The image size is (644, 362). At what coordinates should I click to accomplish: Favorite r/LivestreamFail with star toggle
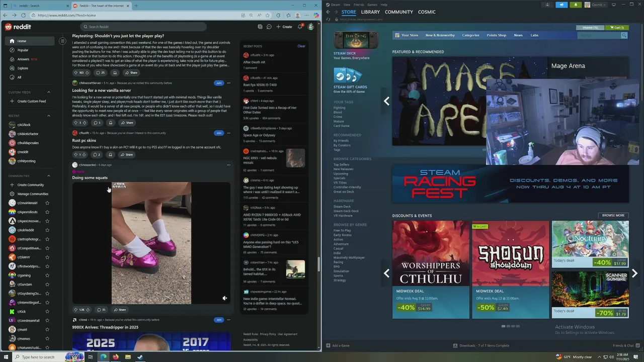pyautogui.click(x=47, y=321)
